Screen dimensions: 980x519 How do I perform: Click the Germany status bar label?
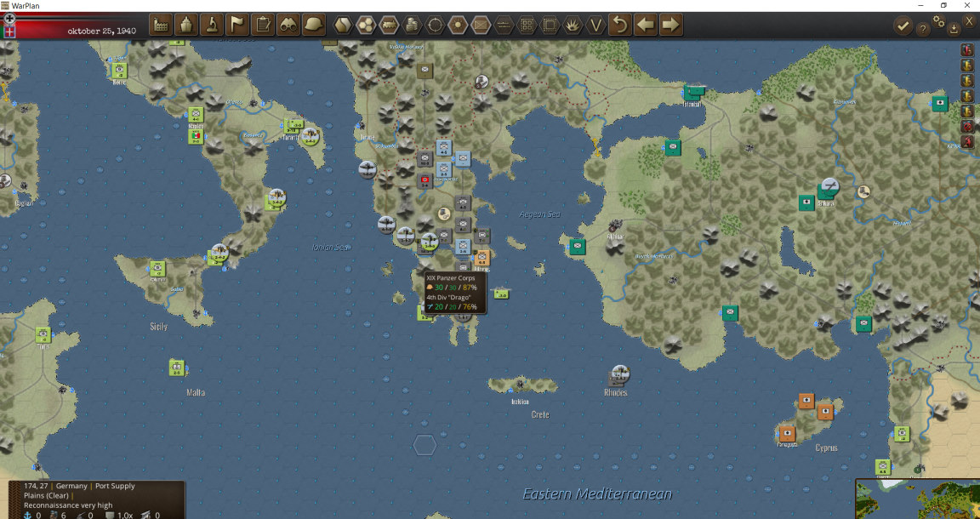(x=71, y=486)
